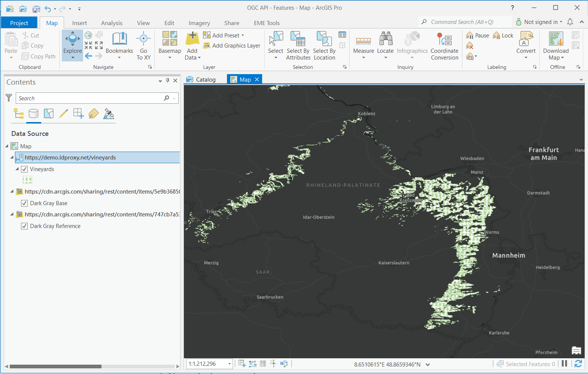The image size is (588, 374).
Task: Open the Help question mark
Action: (512, 8)
